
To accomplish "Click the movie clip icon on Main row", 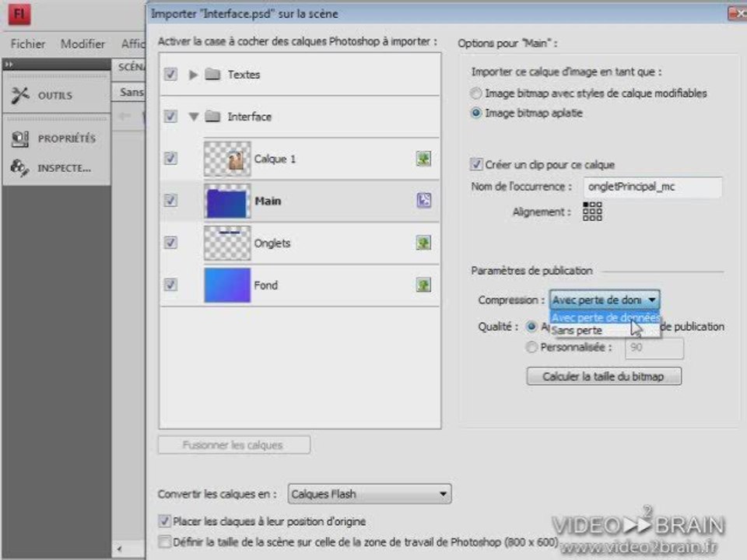I will pyautogui.click(x=423, y=200).
